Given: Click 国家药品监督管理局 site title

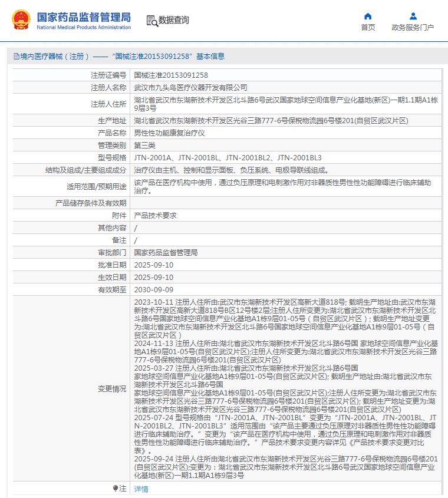Looking at the screenshot, I should [x=84, y=17].
